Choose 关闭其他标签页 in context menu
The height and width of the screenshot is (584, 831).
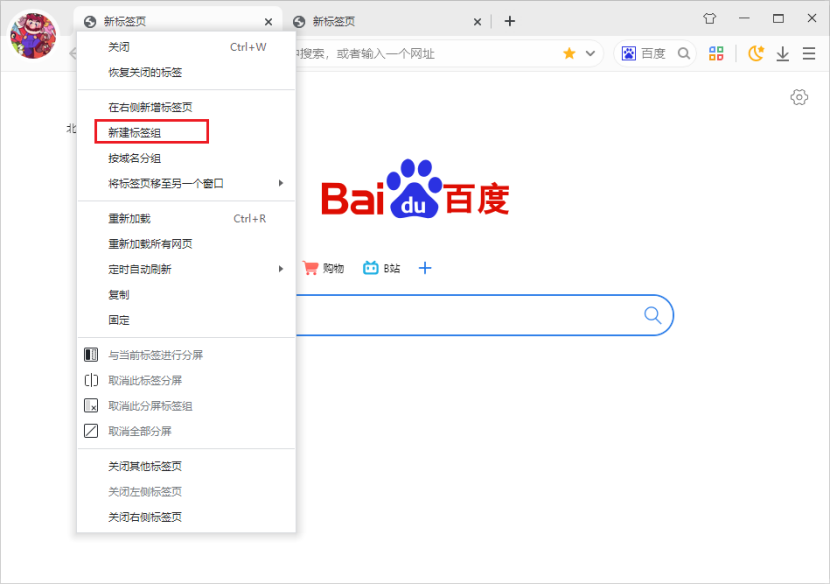[145, 466]
